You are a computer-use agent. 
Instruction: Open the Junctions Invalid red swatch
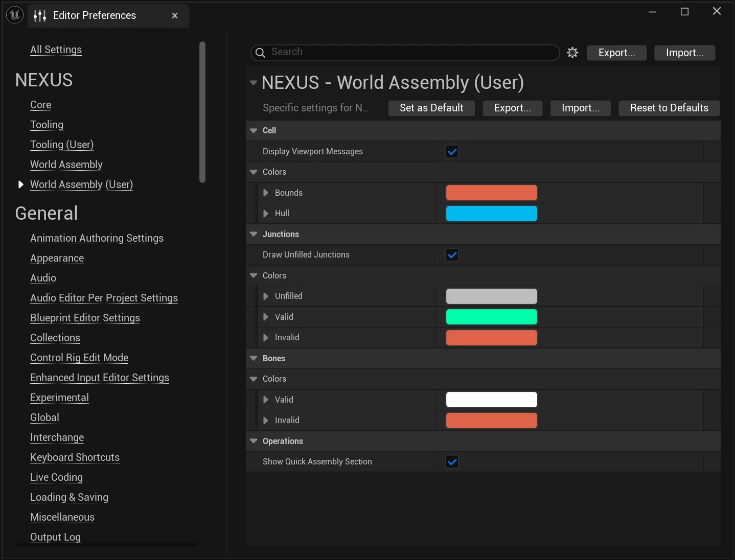pyautogui.click(x=492, y=338)
